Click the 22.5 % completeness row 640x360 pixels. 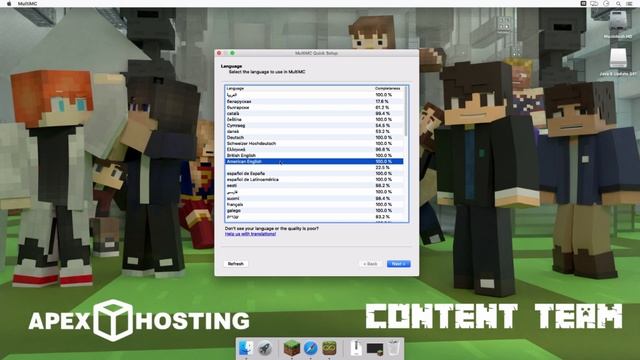pos(314,168)
